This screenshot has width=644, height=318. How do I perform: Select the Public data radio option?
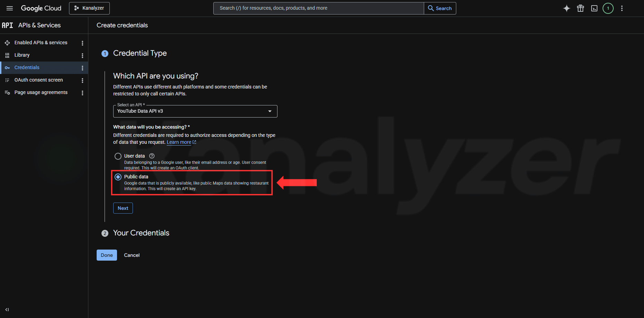pyautogui.click(x=118, y=177)
